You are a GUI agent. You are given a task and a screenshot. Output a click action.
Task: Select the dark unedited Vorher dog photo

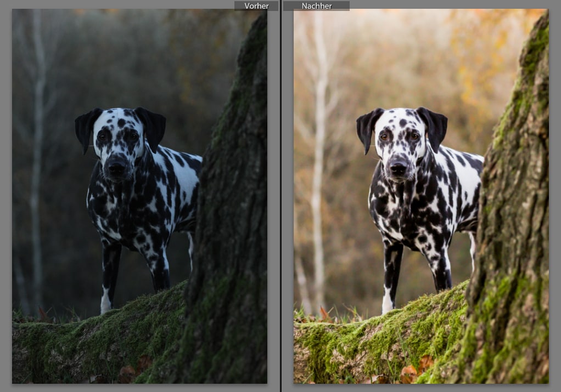139,196
